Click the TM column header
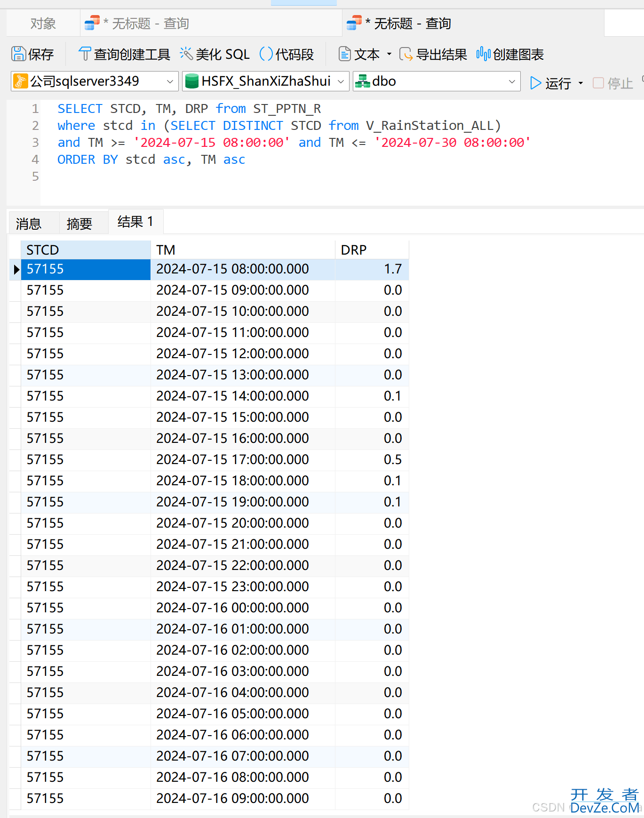The width and height of the screenshot is (644, 818). 243,250
